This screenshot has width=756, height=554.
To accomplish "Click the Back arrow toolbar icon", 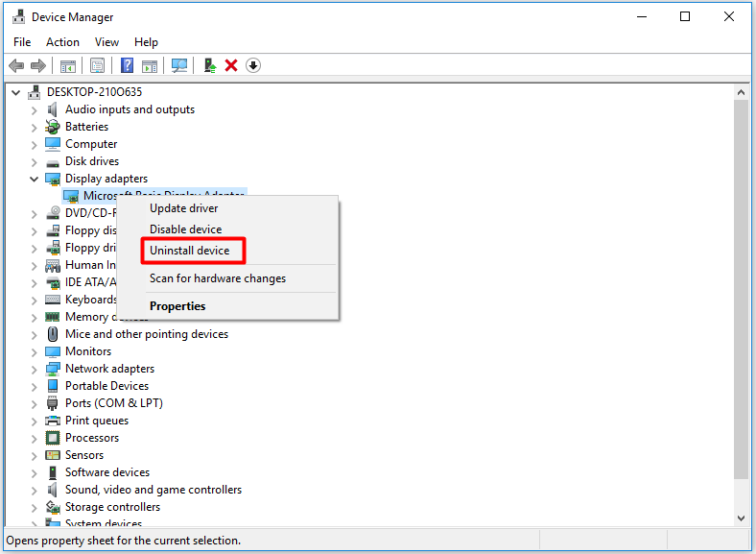I will click(x=16, y=65).
